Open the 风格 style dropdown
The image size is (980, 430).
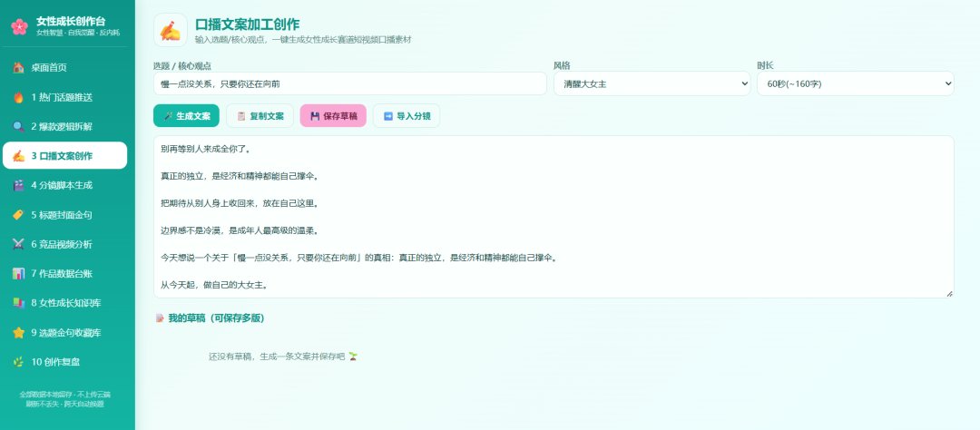[652, 83]
